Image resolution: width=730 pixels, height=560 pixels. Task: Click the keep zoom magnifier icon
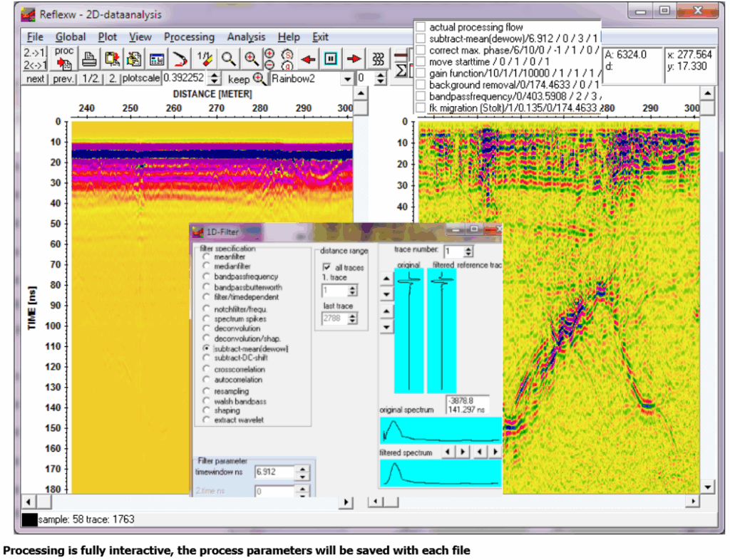point(259,79)
